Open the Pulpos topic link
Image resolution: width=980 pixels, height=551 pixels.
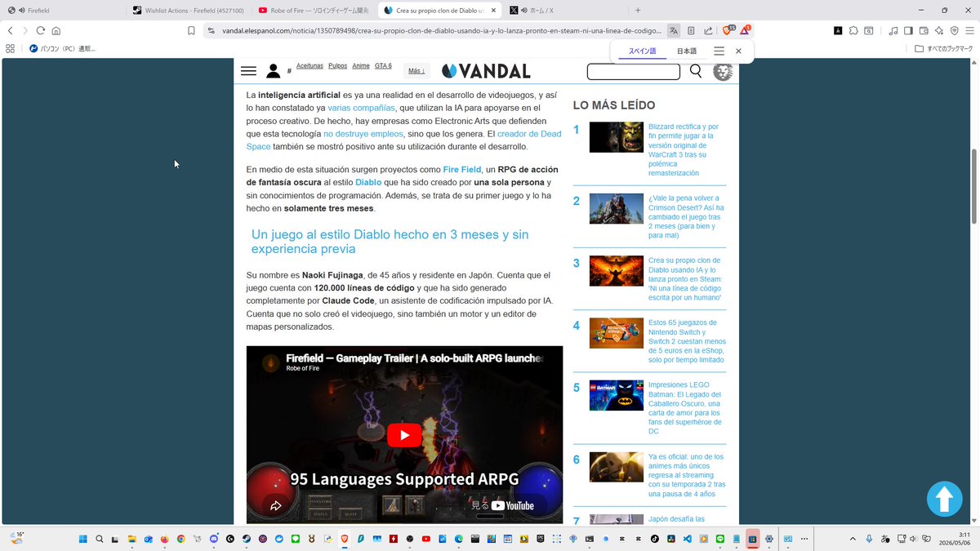[337, 65]
